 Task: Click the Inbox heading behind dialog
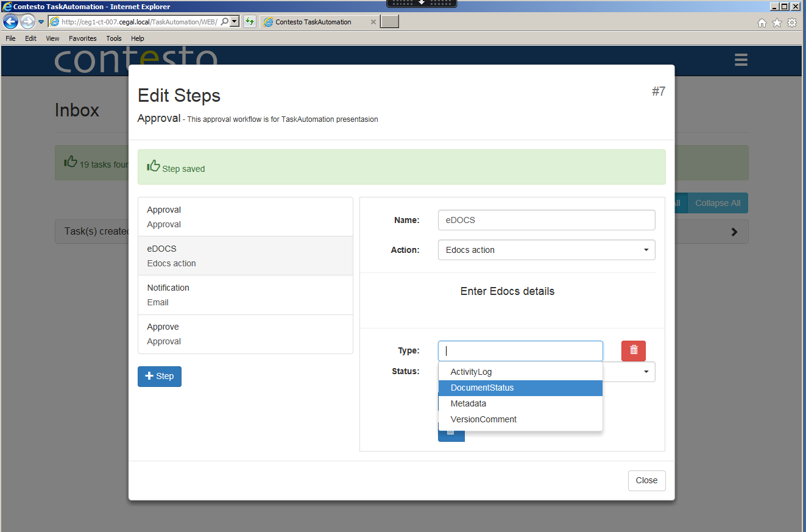[77, 110]
